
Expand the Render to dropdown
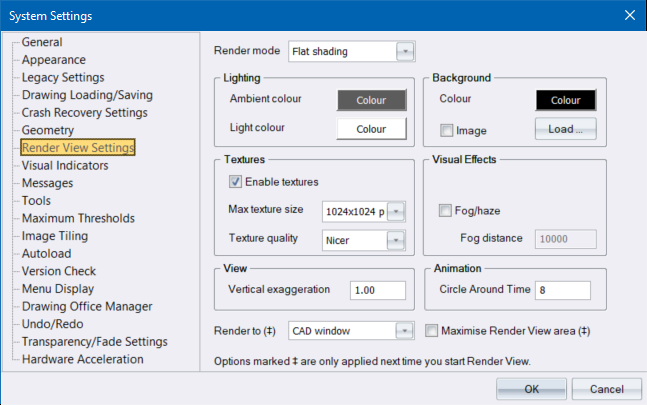404,330
